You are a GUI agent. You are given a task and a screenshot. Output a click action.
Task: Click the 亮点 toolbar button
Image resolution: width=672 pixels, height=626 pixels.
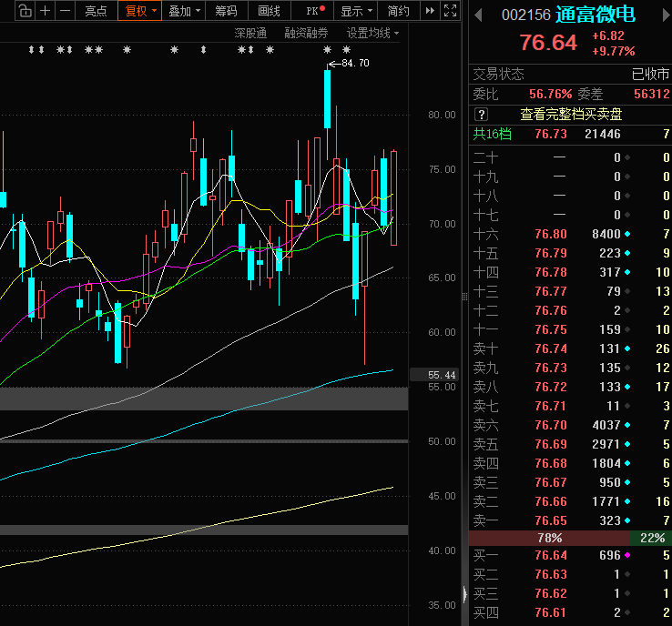[96, 10]
